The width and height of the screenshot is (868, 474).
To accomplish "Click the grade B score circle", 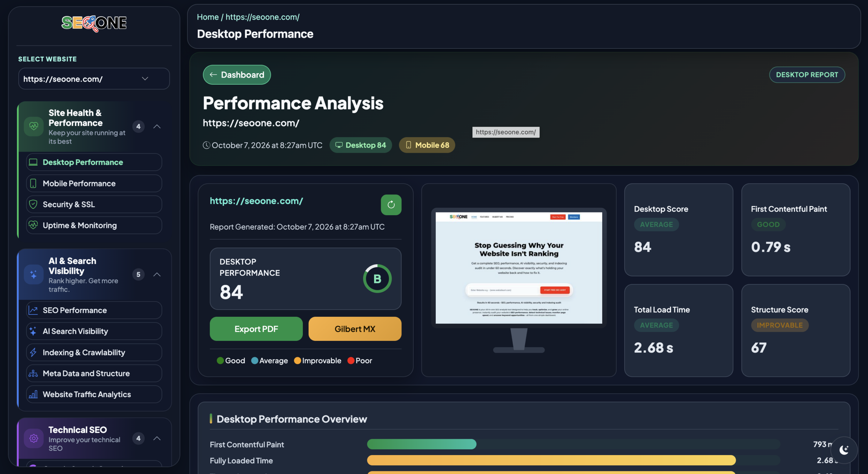I will tap(377, 279).
